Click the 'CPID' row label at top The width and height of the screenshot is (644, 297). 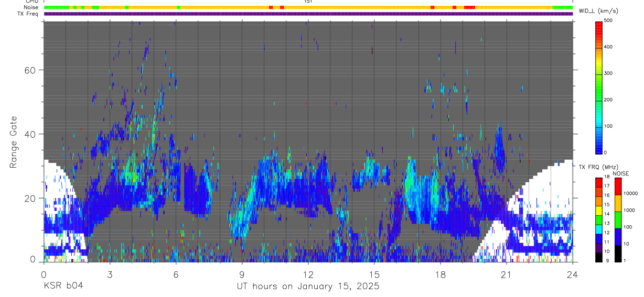(x=32, y=2)
